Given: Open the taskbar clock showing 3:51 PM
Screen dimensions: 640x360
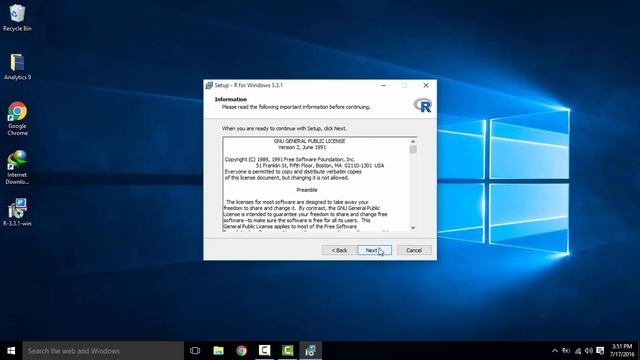Looking at the screenshot, I should click(622, 351).
